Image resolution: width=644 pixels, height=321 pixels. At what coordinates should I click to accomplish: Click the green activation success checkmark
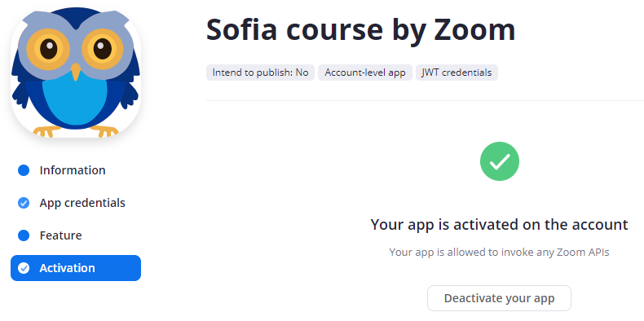[500, 161]
